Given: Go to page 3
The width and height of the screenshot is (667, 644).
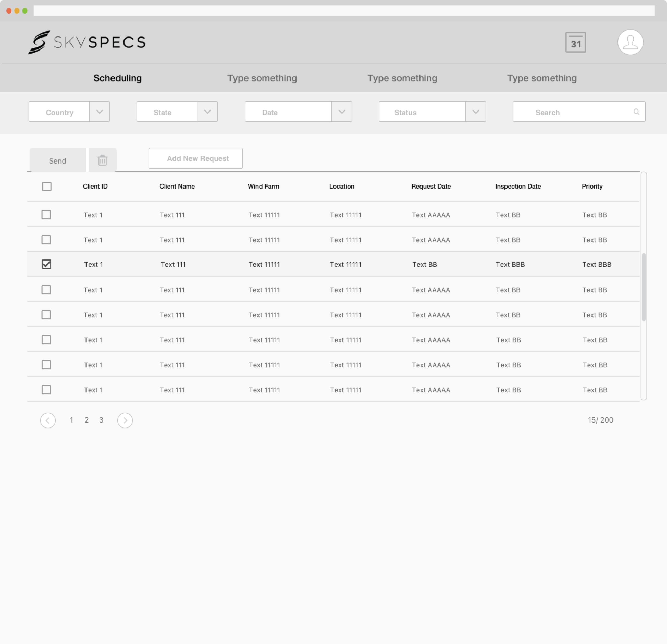Looking at the screenshot, I should click(x=101, y=420).
